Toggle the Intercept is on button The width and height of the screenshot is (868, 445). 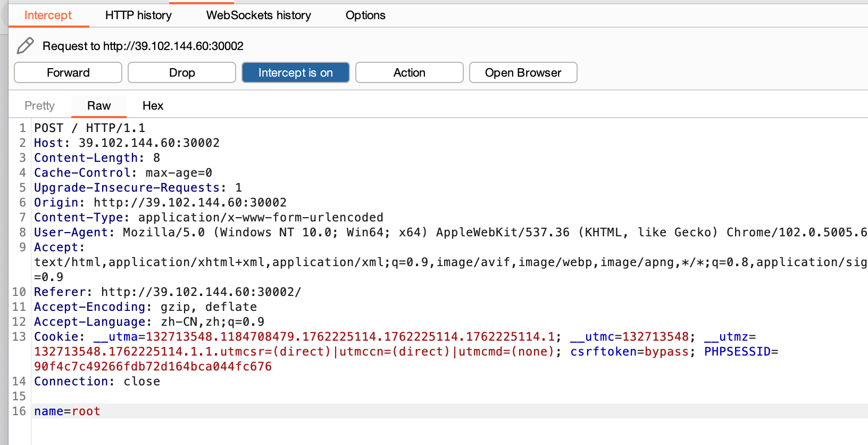295,72
